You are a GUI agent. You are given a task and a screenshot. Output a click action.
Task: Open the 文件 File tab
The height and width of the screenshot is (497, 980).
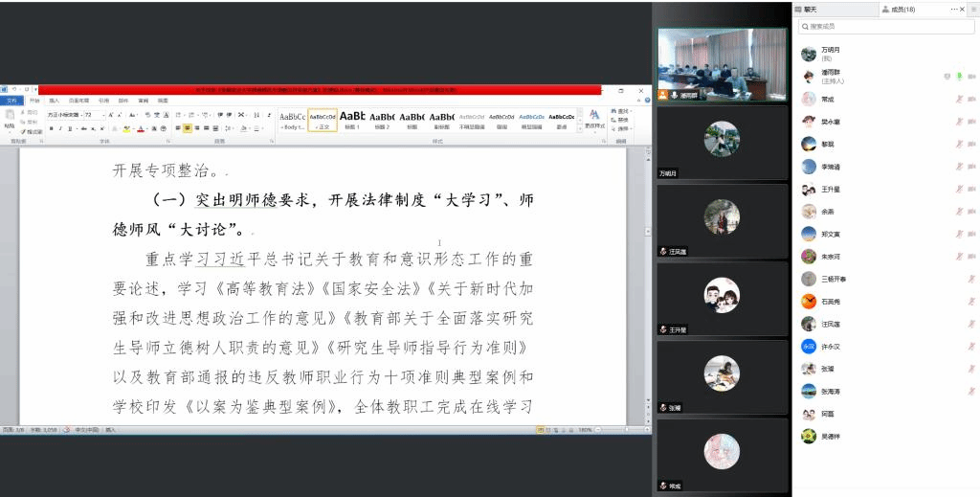tap(12, 101)
